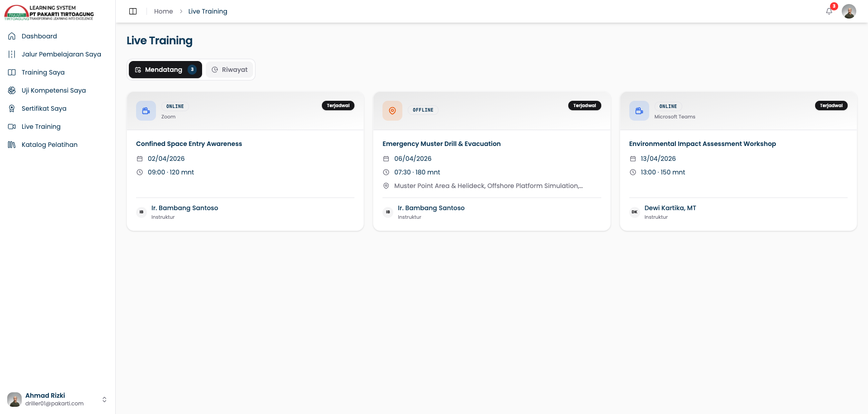The height and width of the screenshot is (414, 868).
Task: Open the user avatar in top bar
Action: 849,11
